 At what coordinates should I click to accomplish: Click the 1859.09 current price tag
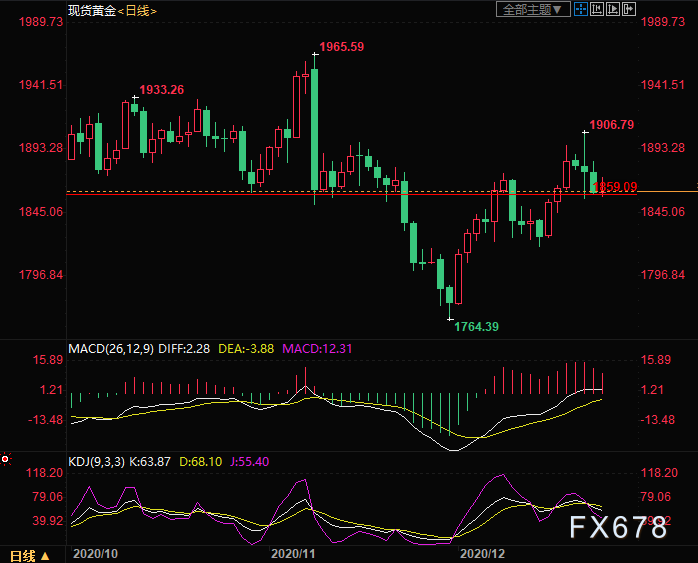[614, 186]
